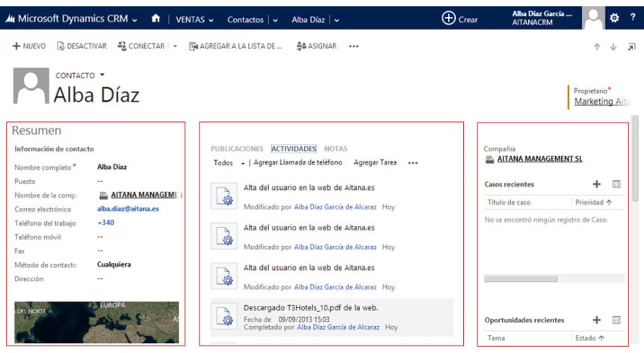Go to previous record with up arrow
644x353 pixels.
(596, 47)
